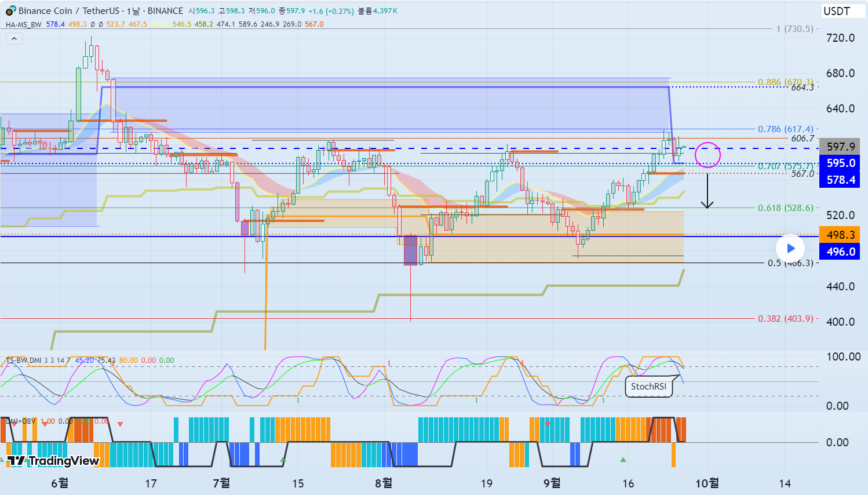Click the 45.20 value in TS-BW DMI legend
This screenshot has height=495, width=868.
(x=84, y=361)
